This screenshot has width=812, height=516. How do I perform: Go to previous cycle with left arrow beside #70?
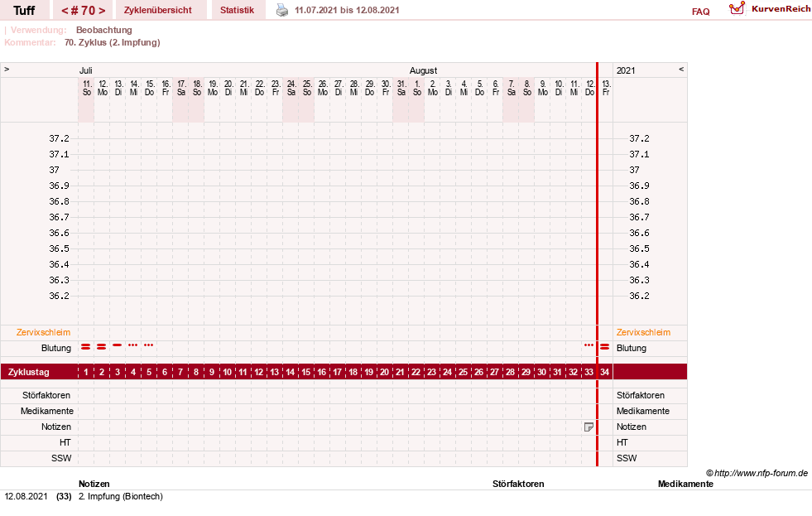(x=65, y=11)
